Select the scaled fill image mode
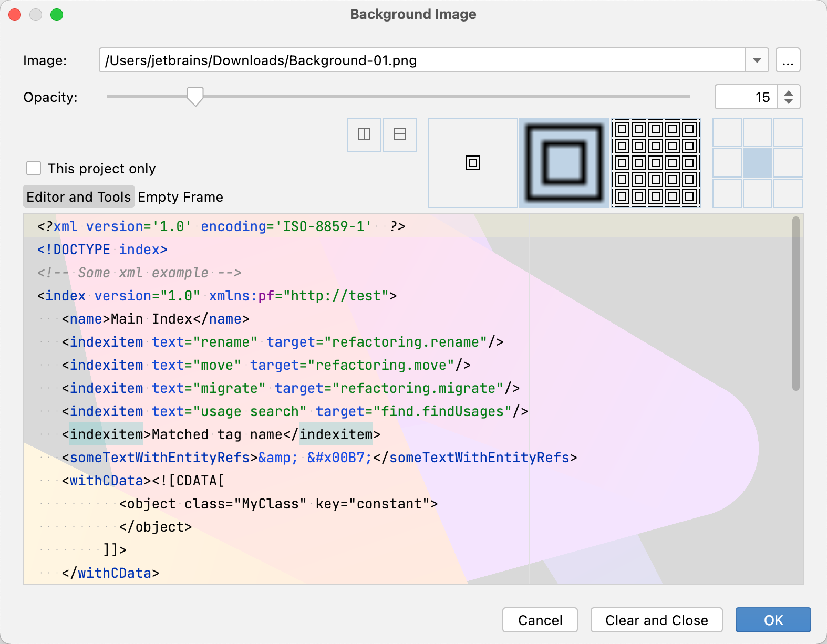The width and height of the screenshot is (827, 644). pyautogui.click(x=564, y=163)
